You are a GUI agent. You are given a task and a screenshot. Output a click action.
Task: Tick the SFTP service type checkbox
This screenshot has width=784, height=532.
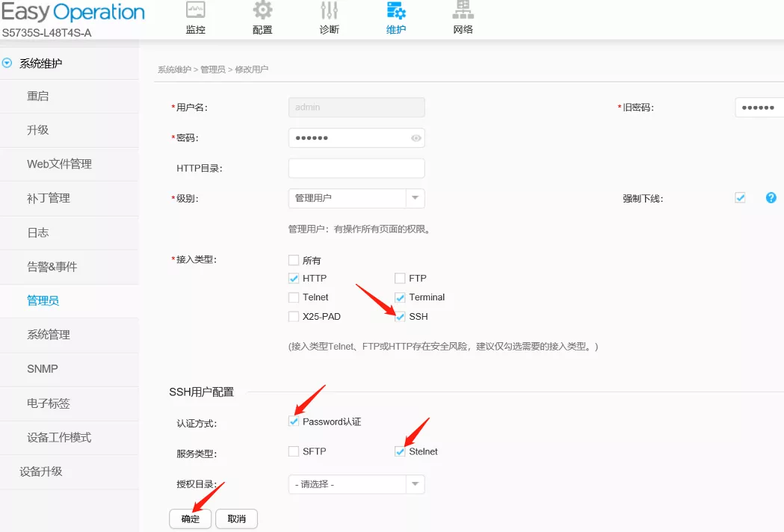pyautogui.click(x=294, y=452)
